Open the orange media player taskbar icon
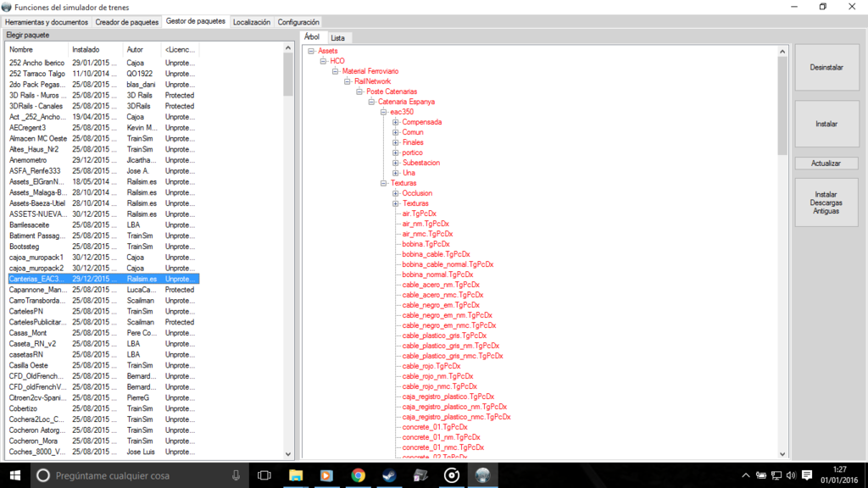Viewport: 868px width, 488px height. pos(326,475)
